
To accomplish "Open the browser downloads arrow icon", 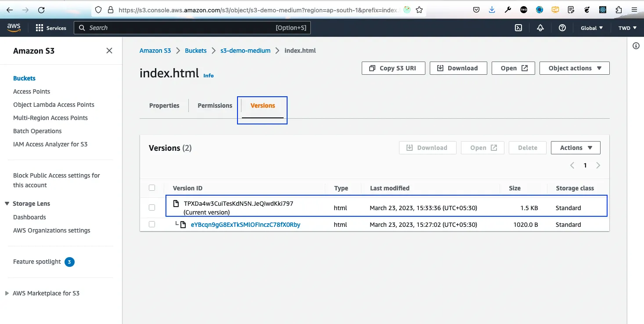I will click(x=492, y=10).
